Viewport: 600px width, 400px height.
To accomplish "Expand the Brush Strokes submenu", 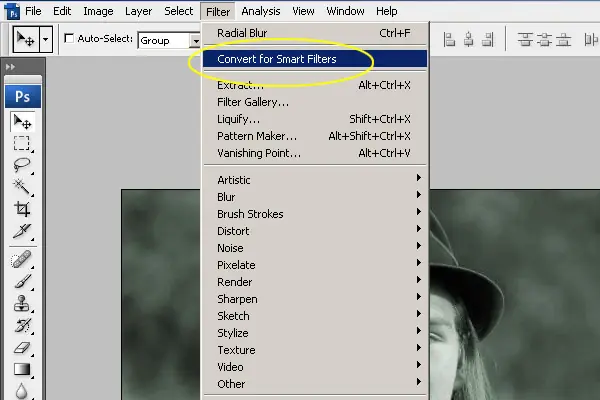I will click(x=315, y=214).
